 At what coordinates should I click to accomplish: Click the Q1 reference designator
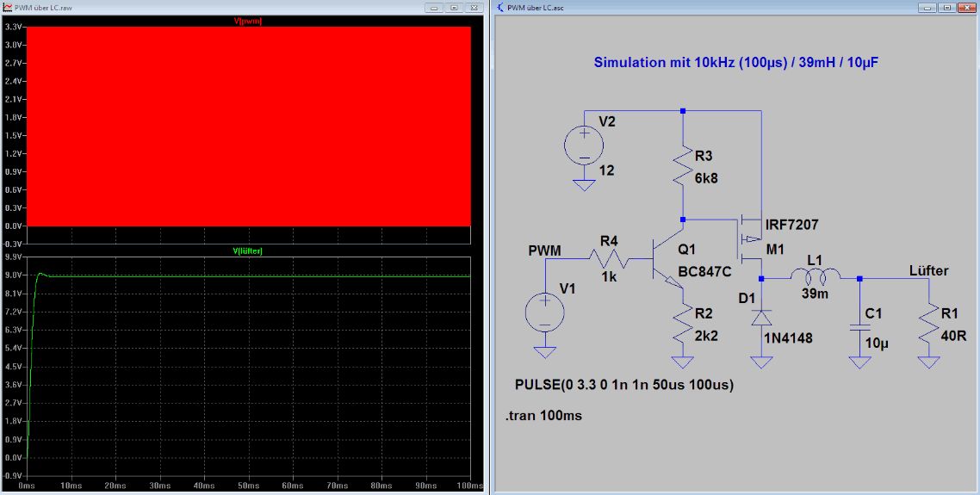point(687,250)
